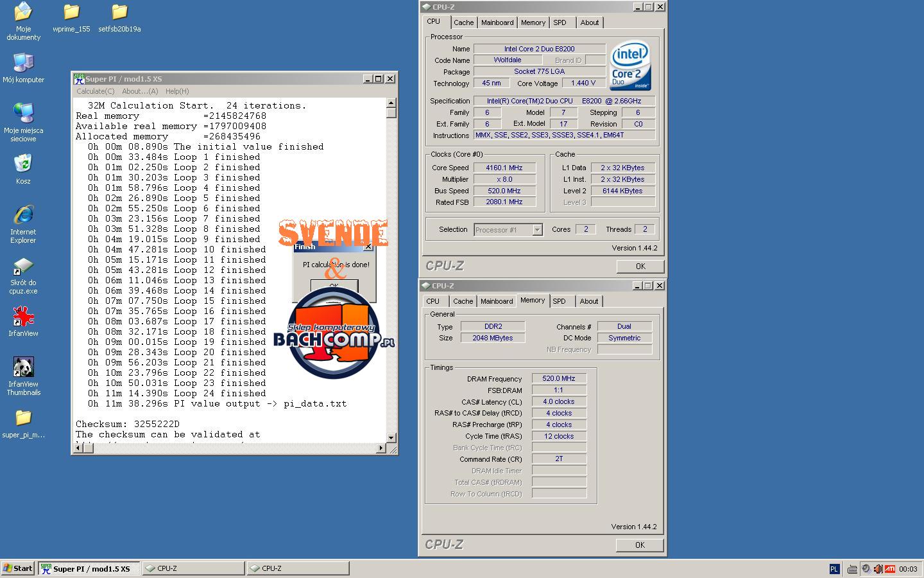The width and height of the screenshot is (924, 578).
Task: Click the Super PI window title icon
Action: [x=78, y=78]
